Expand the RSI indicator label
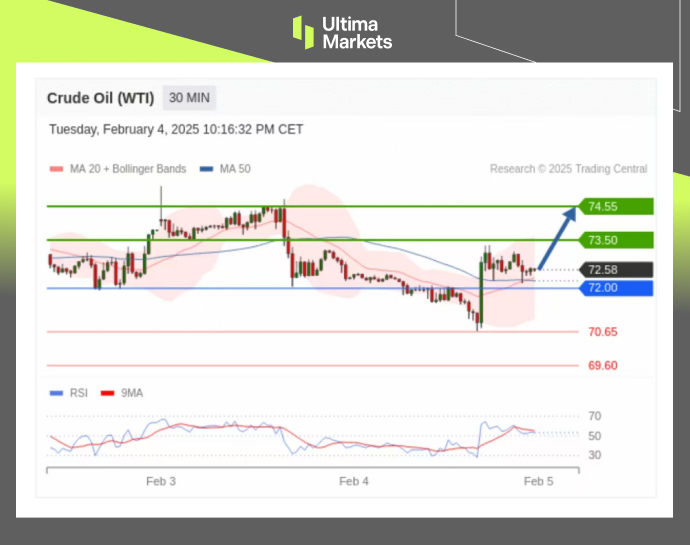The width and height of the screenshot is (690, 545). (78, 393)
